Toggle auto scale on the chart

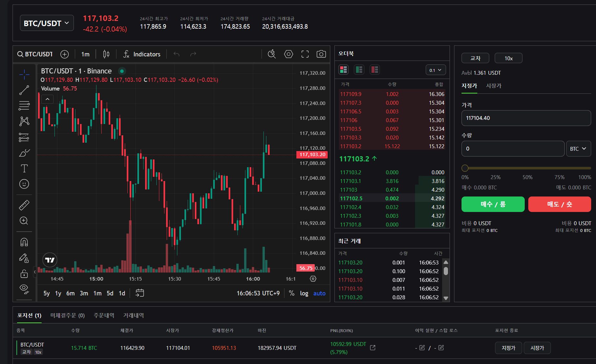point(319,293)
